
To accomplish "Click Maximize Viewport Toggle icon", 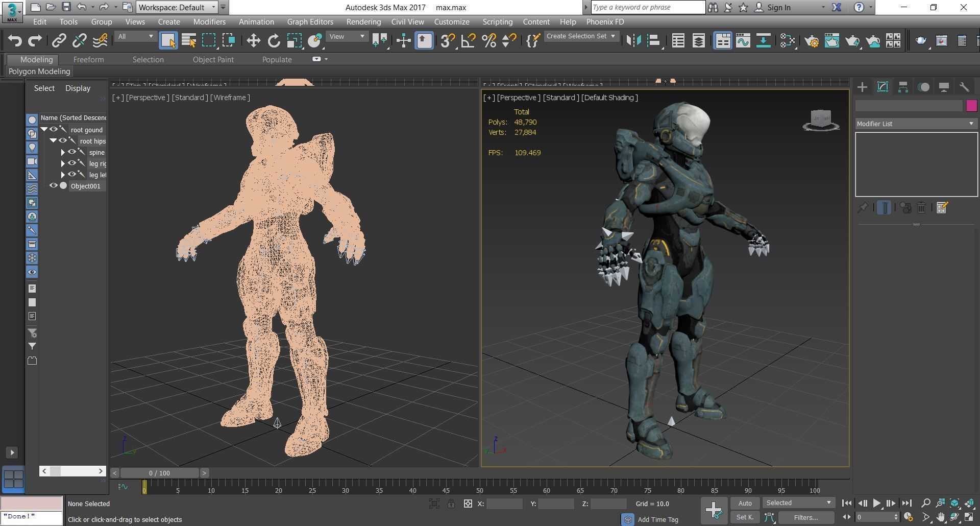I will click(x=969, y=517).
